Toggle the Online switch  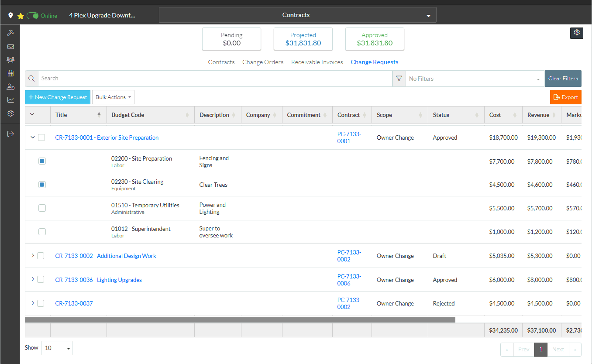coord(33,16)
